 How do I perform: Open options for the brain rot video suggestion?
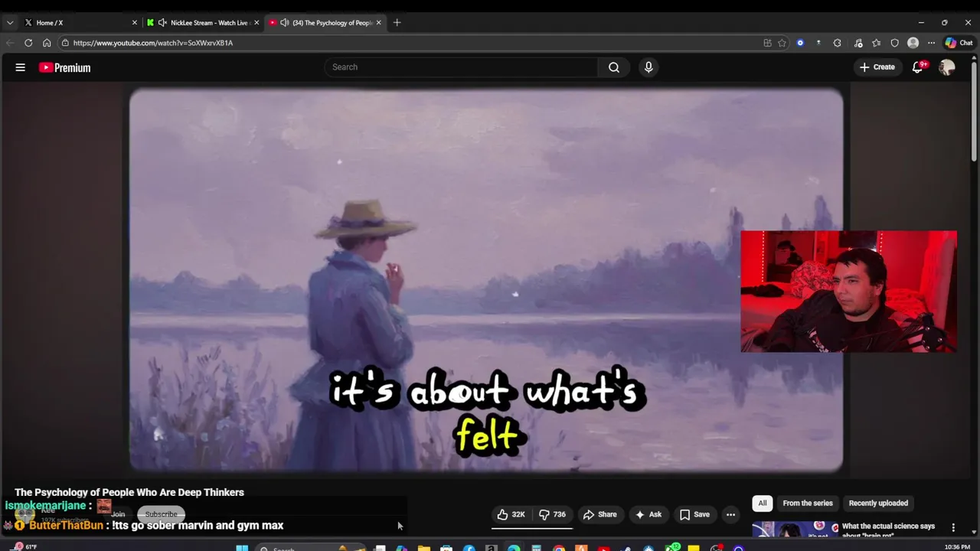pos(953,527)
